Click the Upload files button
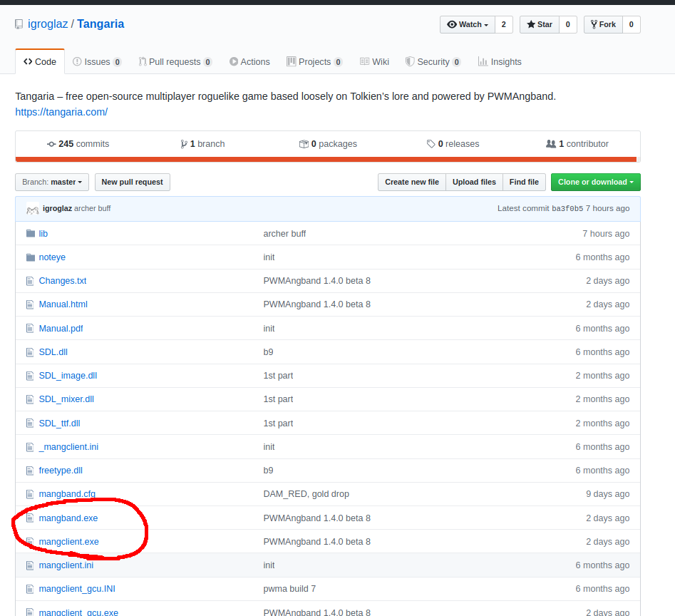Viewport: 675px width, 616px height. tap(474, 182)
